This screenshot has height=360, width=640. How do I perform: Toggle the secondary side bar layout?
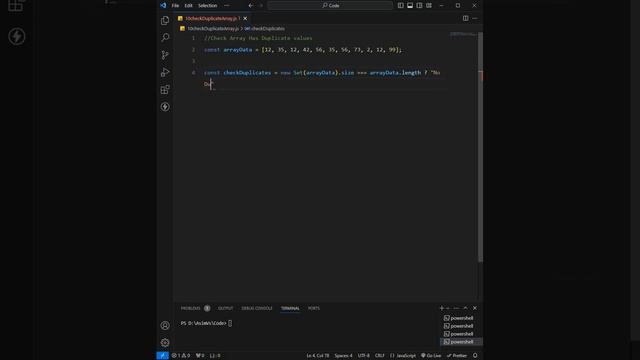(419, 5)
